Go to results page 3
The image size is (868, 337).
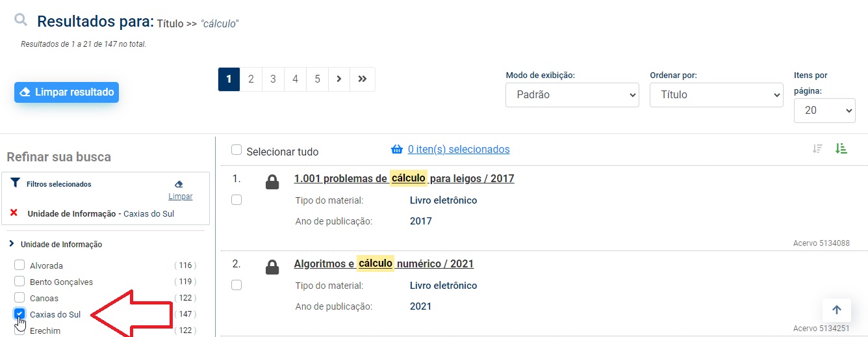[273, 79]
